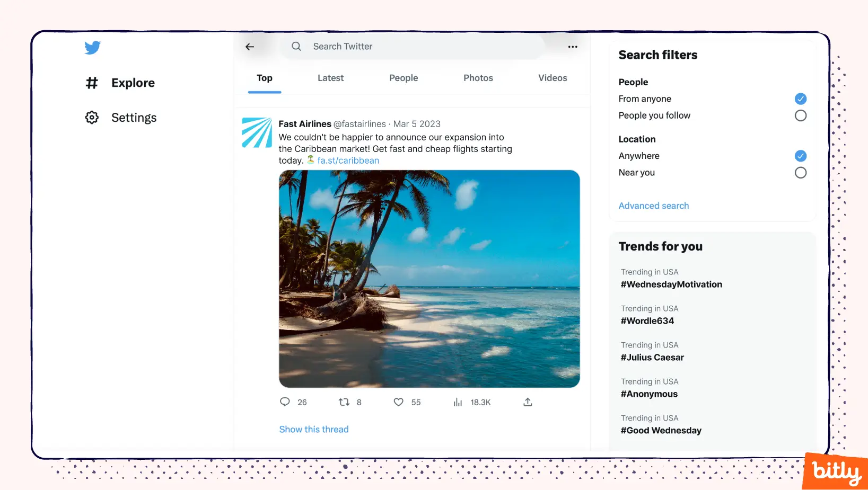Click the Twitter bird logo
The height and width of the screenshot is (490, 868).
tap(92, 48)
